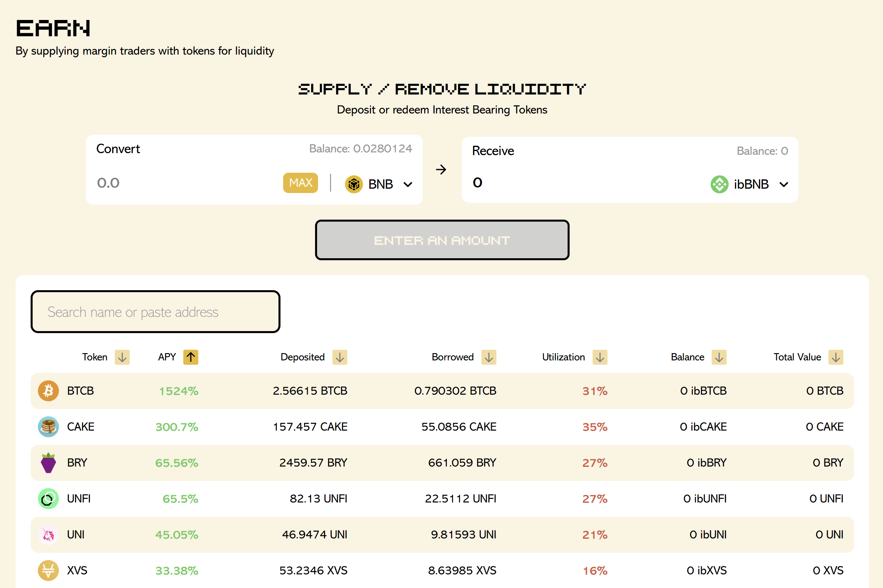Click the BNB coin icon in Convert box
Viewport: 883px width, 588px height.
[x=354, y=184]
